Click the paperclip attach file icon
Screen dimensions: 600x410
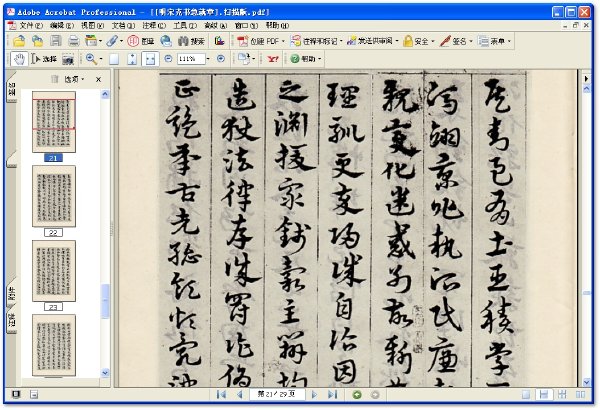(x=112, y=41)
